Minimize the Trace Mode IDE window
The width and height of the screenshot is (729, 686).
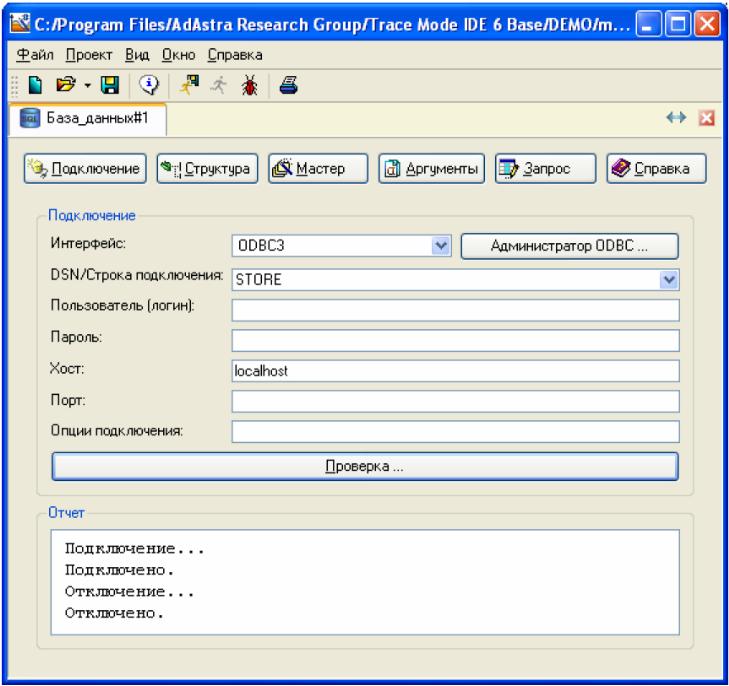click(648, 24)
